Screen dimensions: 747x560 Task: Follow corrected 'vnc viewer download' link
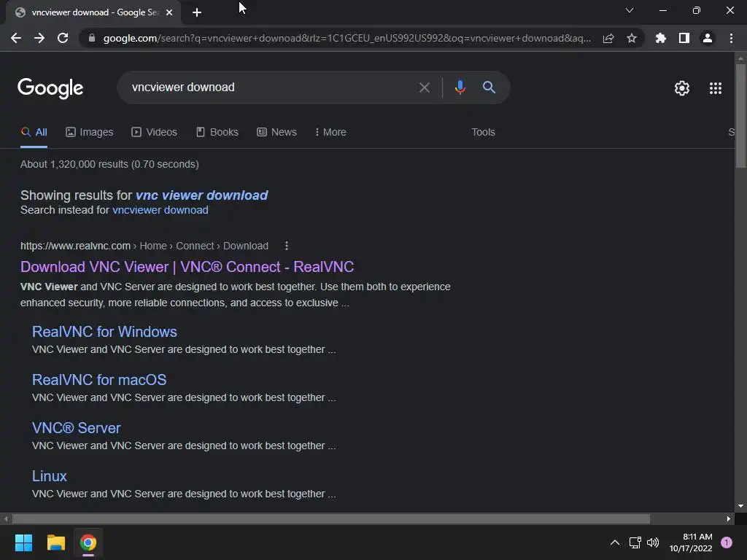click(201, 195)
